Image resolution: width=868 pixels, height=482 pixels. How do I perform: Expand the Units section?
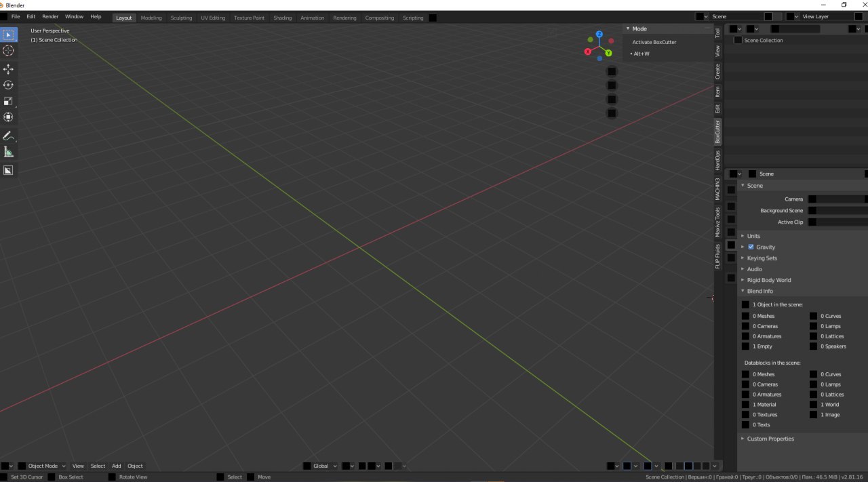point(743,236)
